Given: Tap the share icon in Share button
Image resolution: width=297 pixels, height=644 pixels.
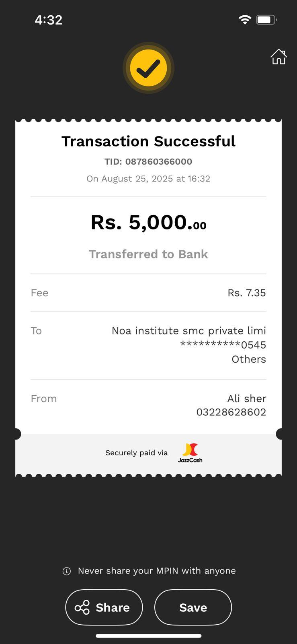Looking at the screenshot, I should coord(82,607).
